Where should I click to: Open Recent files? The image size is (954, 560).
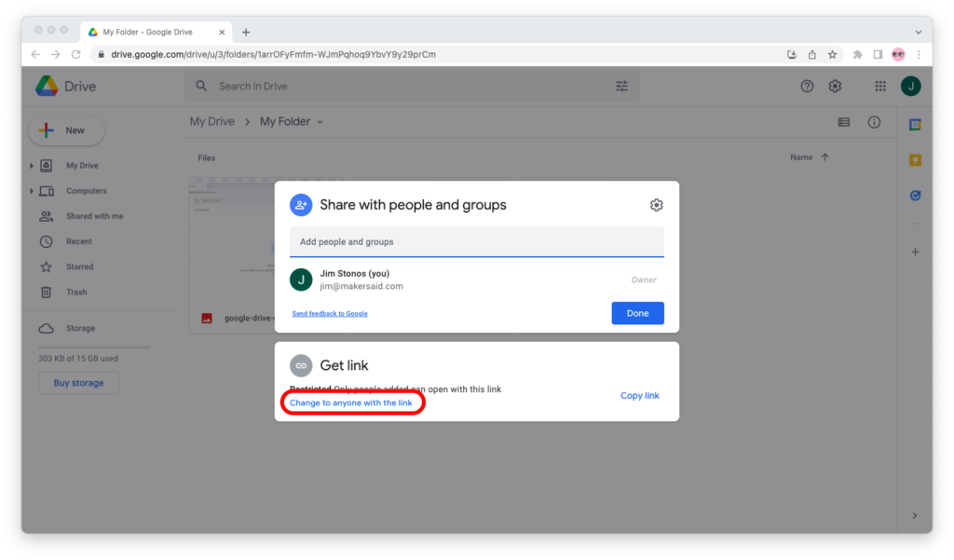tap(79, 241)
